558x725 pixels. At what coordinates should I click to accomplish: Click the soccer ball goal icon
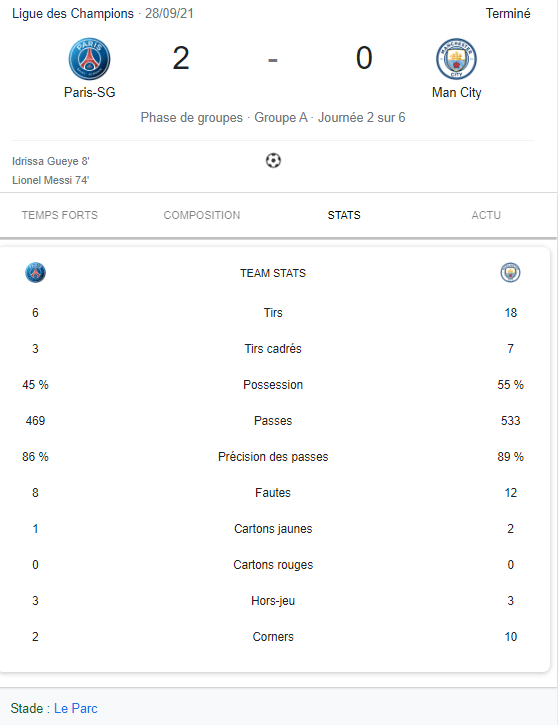point(273,160)
